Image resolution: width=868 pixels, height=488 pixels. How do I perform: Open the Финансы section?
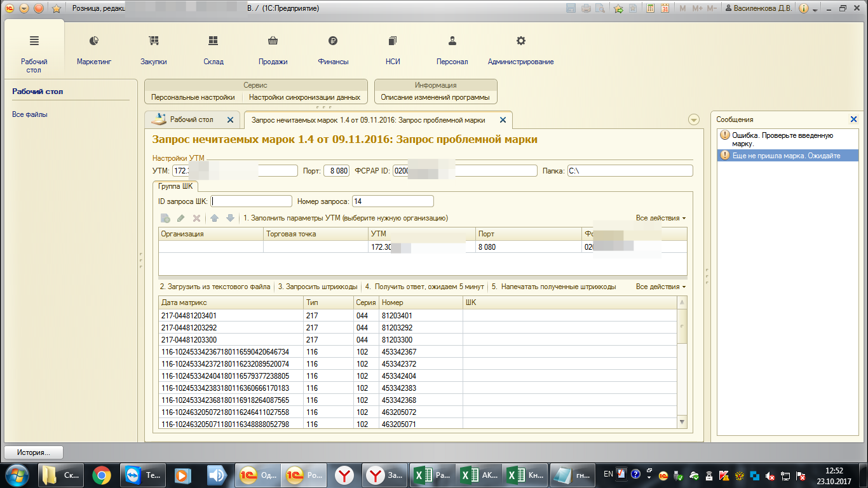pyautogui.click(x=333, y=51)
